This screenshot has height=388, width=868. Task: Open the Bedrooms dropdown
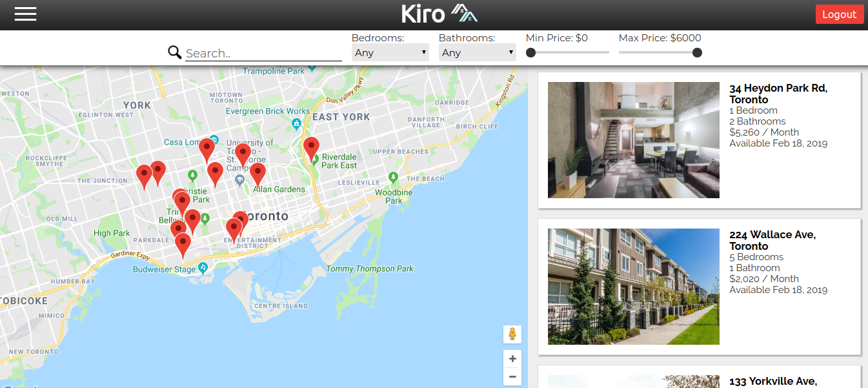390,53
